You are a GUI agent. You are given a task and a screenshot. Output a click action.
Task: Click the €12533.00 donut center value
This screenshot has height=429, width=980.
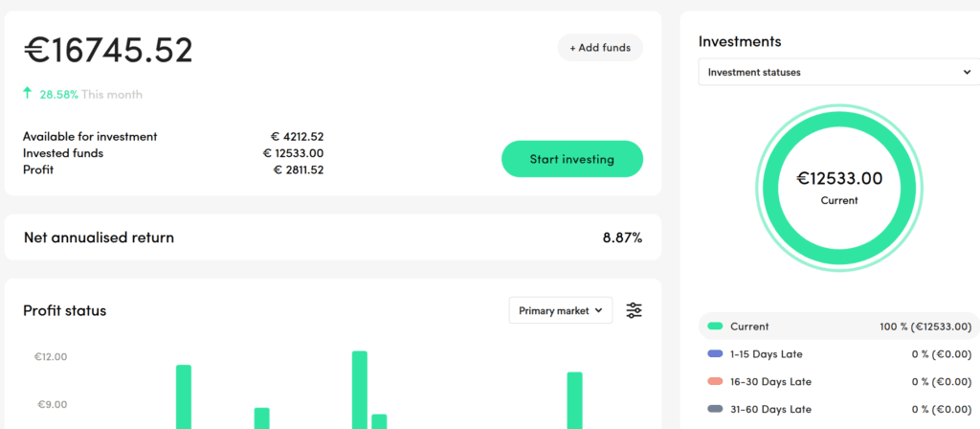pos(839,179)
